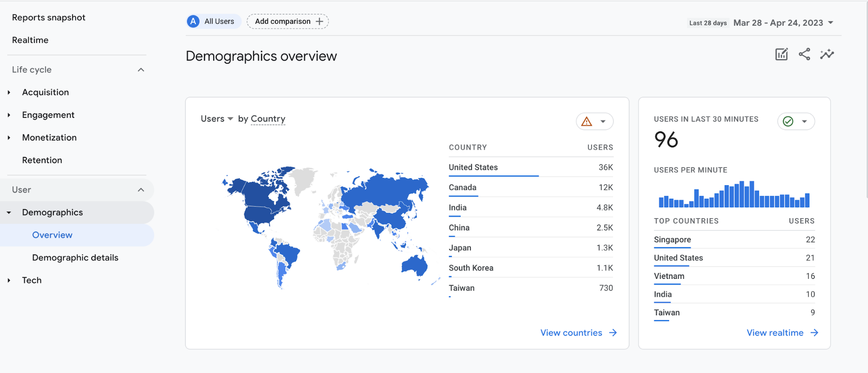Open Reports snapshot
Screen dimensions: 868x373
pos(49,17)
